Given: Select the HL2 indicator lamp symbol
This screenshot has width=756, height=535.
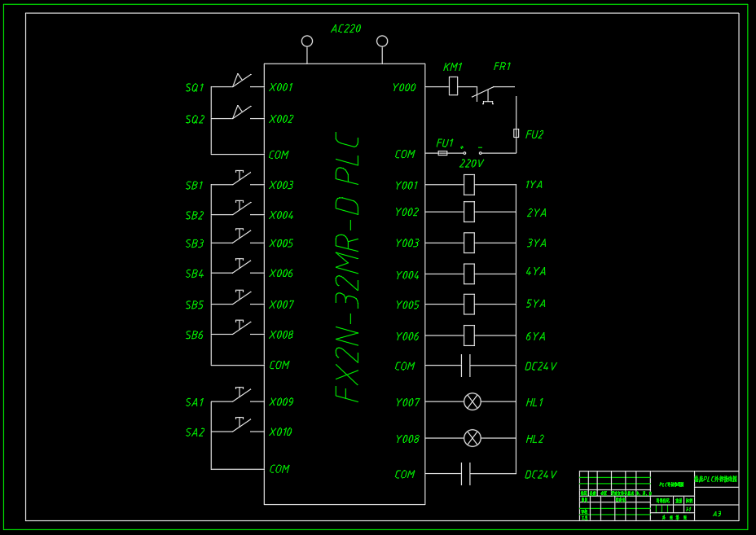Looking at the screenshot, I should (472, 438).
